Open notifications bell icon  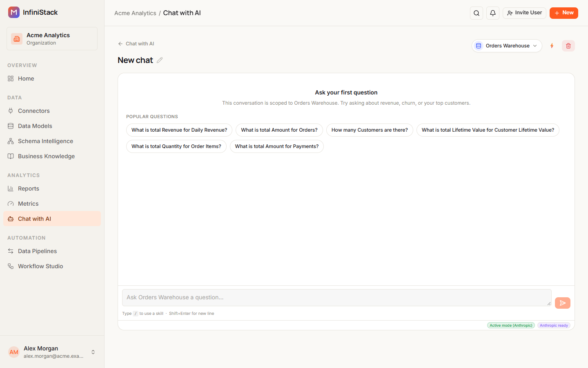pos(493,13)
